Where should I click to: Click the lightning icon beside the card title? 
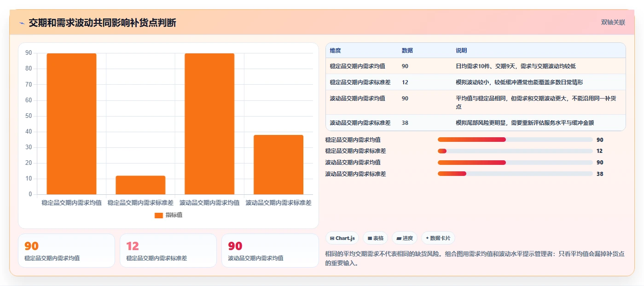pos(22,23)
